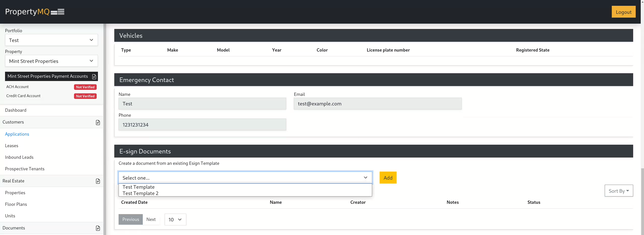Open the Applications sidebar link

(17, 134)
